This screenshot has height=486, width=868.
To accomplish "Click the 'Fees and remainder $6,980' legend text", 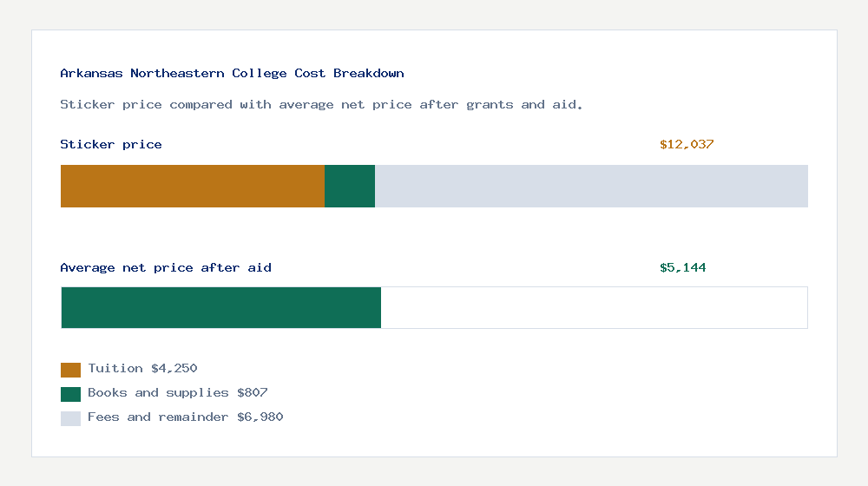I will (185, 417).
